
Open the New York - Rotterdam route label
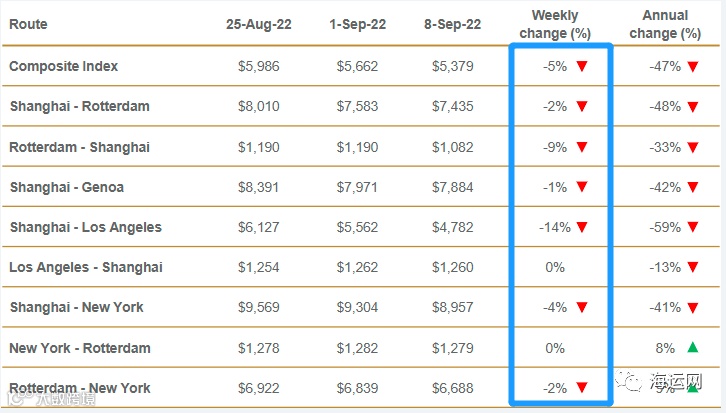tap(79, 348)
